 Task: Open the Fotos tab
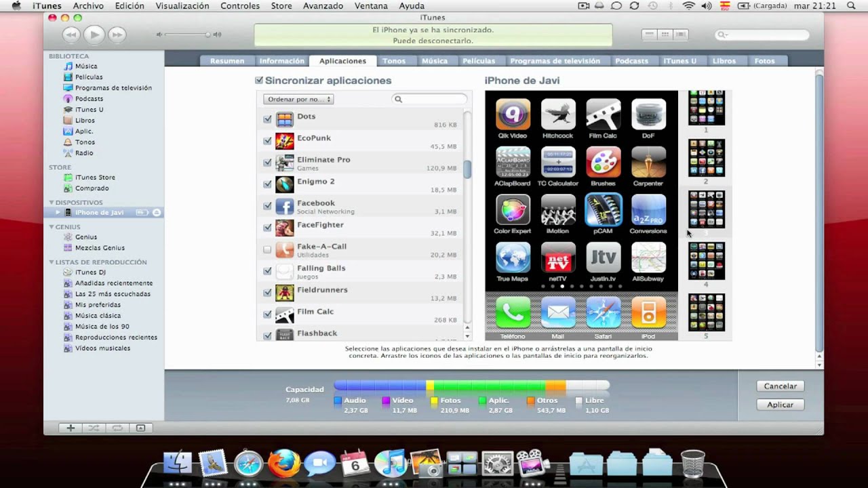coord(764,61)
